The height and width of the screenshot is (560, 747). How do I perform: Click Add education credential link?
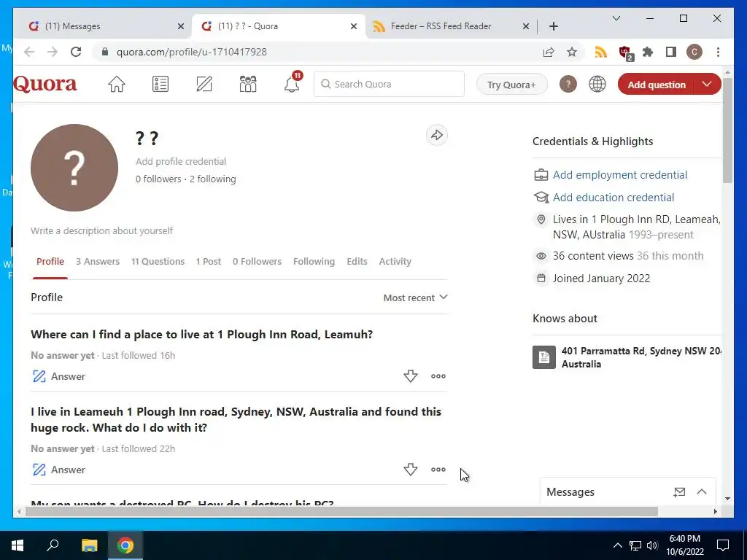point(613,197)
